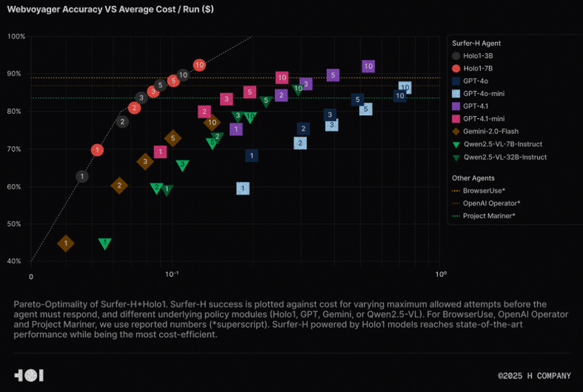The width and height of the screenshot is (583, 392).
Task: Click the BrowserUse* legend entry
Action: click(479, 190)
